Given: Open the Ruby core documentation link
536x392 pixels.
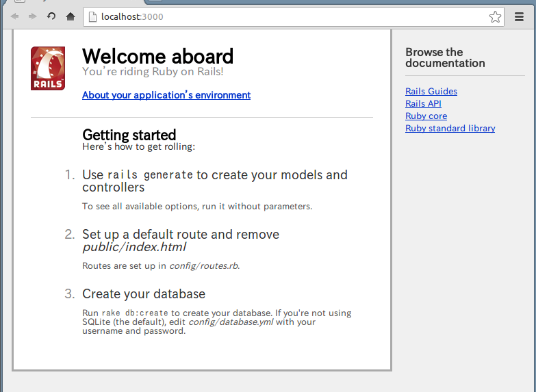Looking at the screenshot, I should point(426,116).
